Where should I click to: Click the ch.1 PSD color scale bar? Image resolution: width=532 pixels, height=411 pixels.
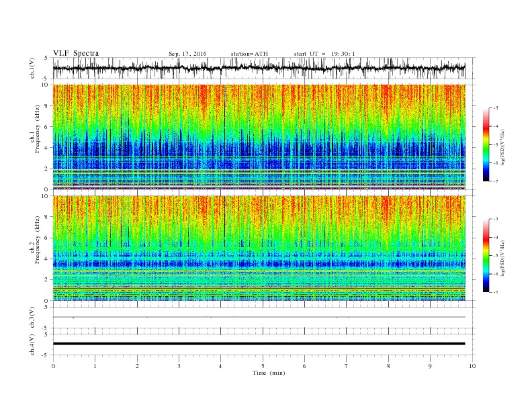[486, 144]
